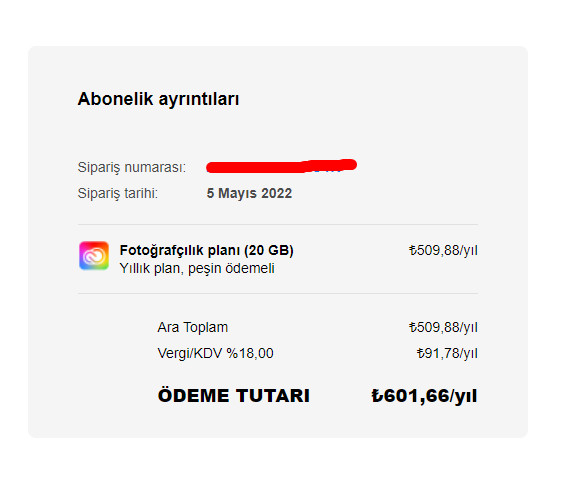The image size is (569, 496).
Task: Click the Fotoğrafçılık planı (20 GB) title
Action: pos(206,250)
